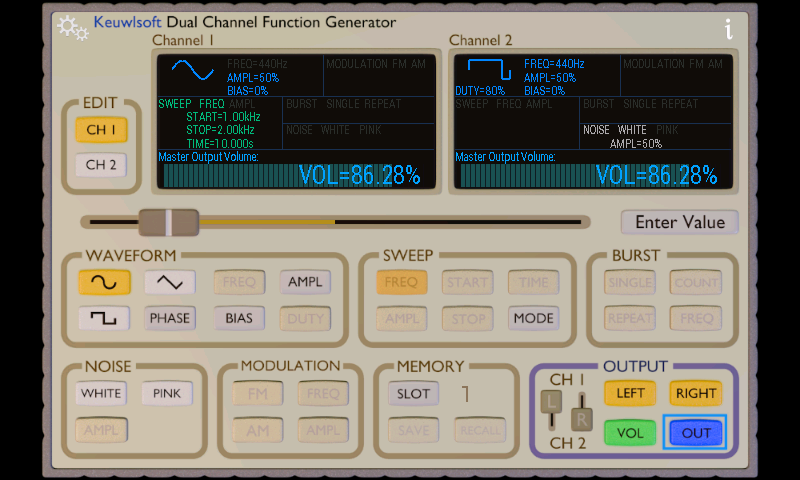800x480 pixels.
Task: Click the main value slider handle
Action: (x=169, y=222)
